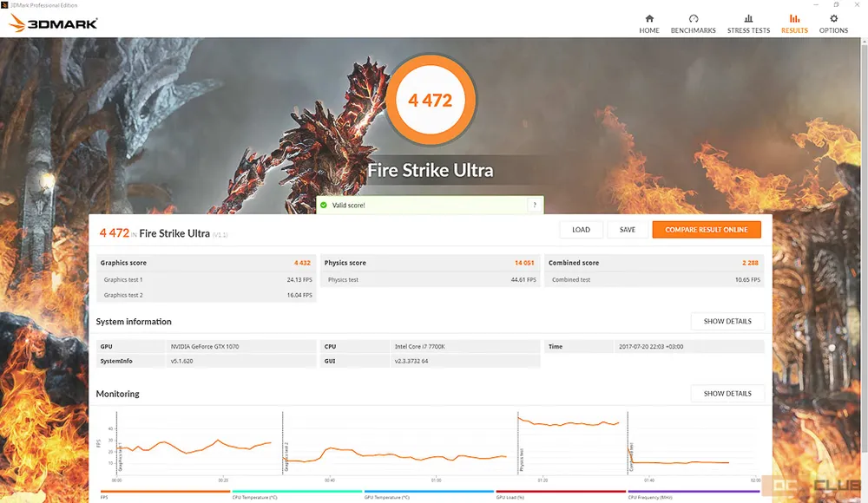This screenshot has width=868, height=503.
Task: Toggle the FPS legend in Monitoring
Action: click(x=165, y=492)
